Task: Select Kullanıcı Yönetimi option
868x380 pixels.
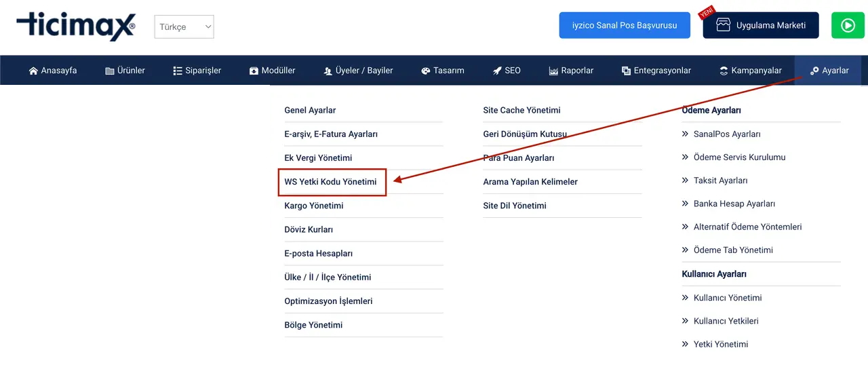Action: coord(727,298)
